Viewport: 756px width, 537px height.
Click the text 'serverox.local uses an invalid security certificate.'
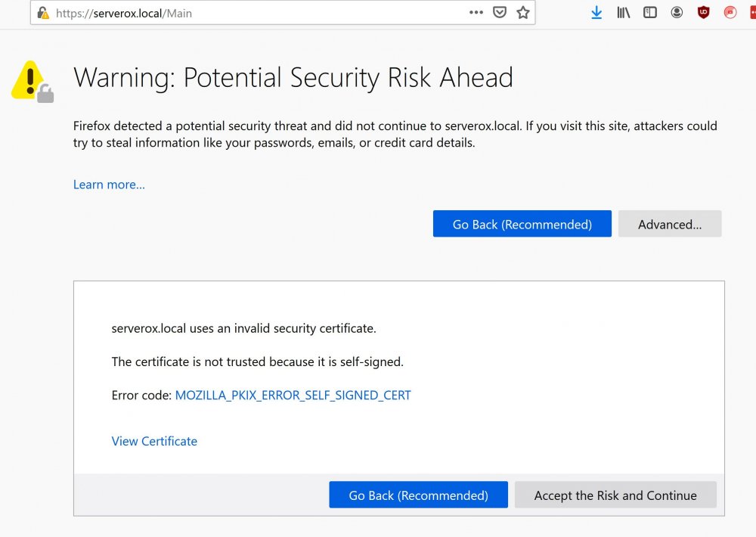pyautogui.click(x=243, y=328)
